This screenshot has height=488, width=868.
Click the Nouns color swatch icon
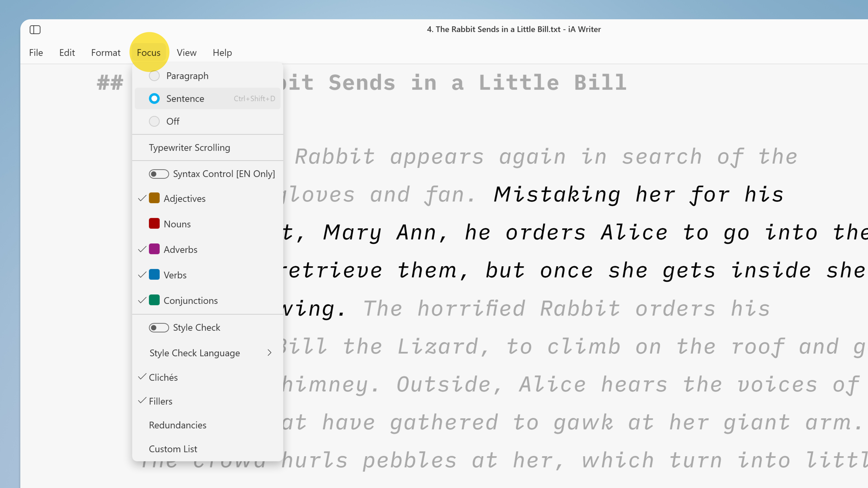click(154, 223)
